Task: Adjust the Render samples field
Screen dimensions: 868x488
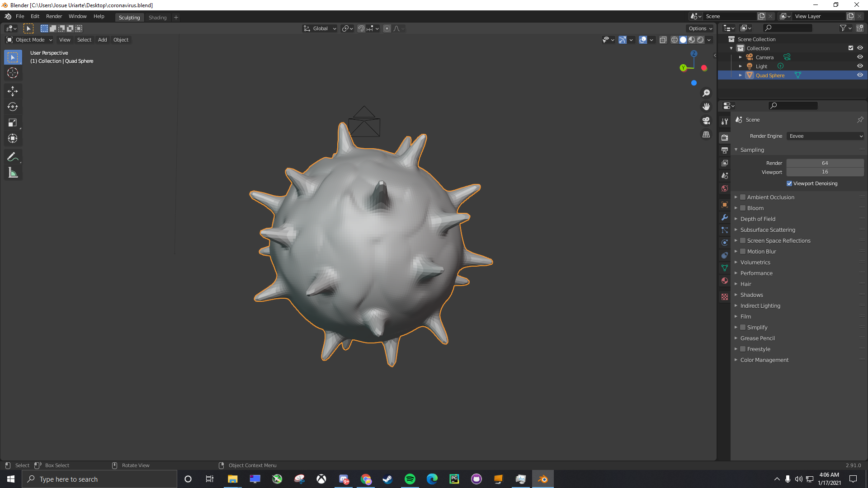Action: 825,163
